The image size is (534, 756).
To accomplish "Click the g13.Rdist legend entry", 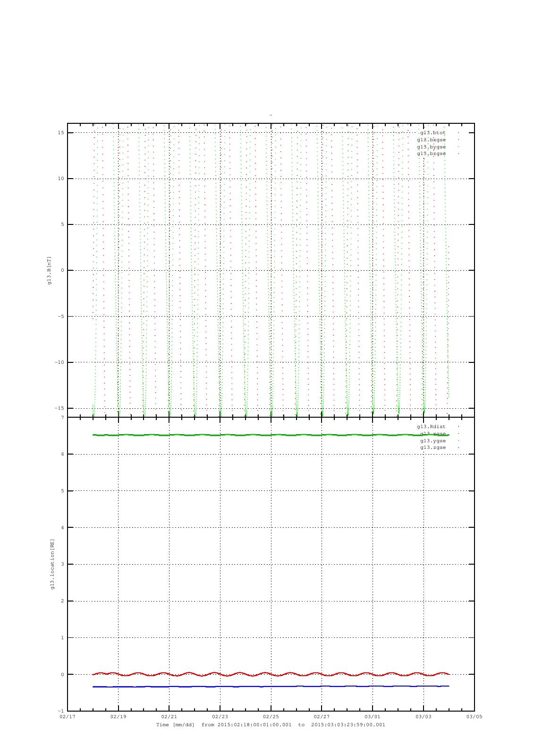I will [x=431, y=427].
